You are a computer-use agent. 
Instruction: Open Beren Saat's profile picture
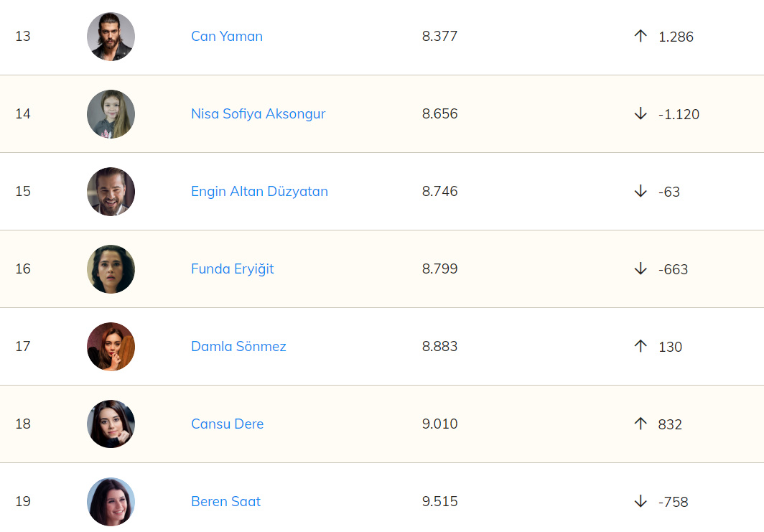click(111, 502)
